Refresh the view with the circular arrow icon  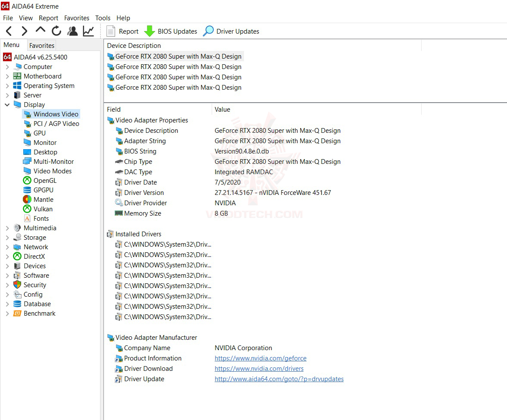click(56, 31)
